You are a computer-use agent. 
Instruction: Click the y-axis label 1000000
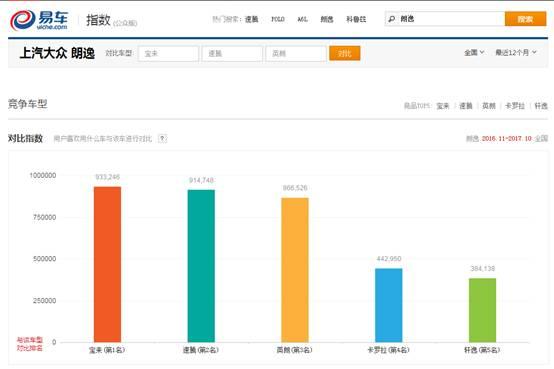coord(43,175)
